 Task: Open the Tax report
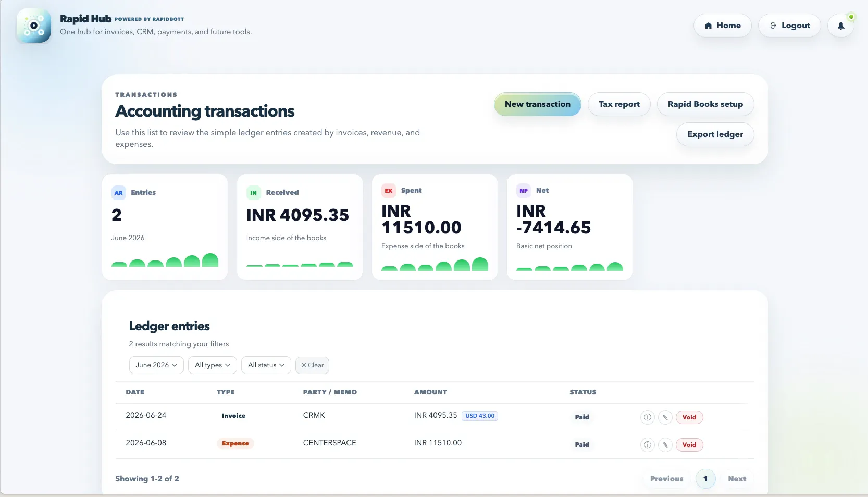(619, 104)
